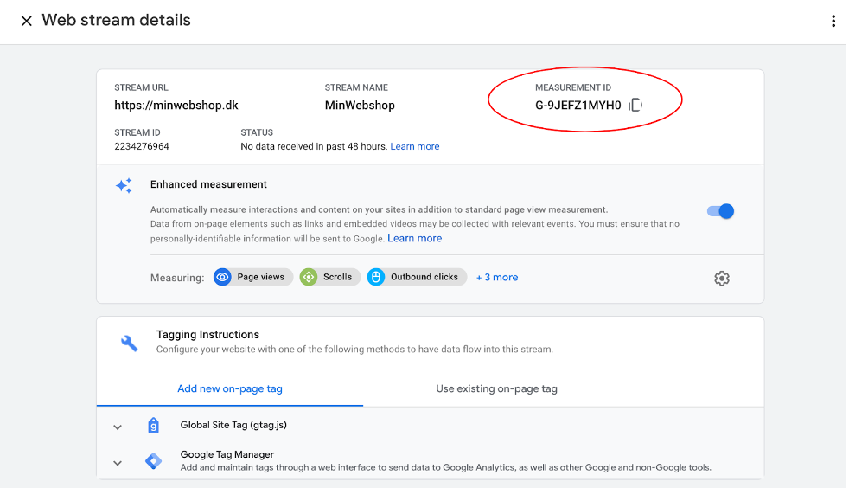The height and width of the screenshot is (488, 868).
Task: Open Enhanced measurement settings gear
Action: [721, 278]
